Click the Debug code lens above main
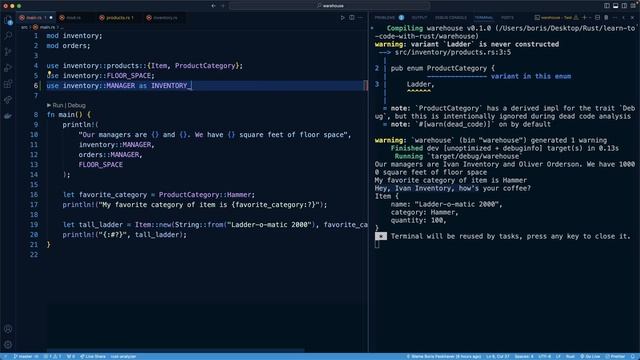Viewport: 640px width, 360px height. pyautogui.click(x=77, y=105)
